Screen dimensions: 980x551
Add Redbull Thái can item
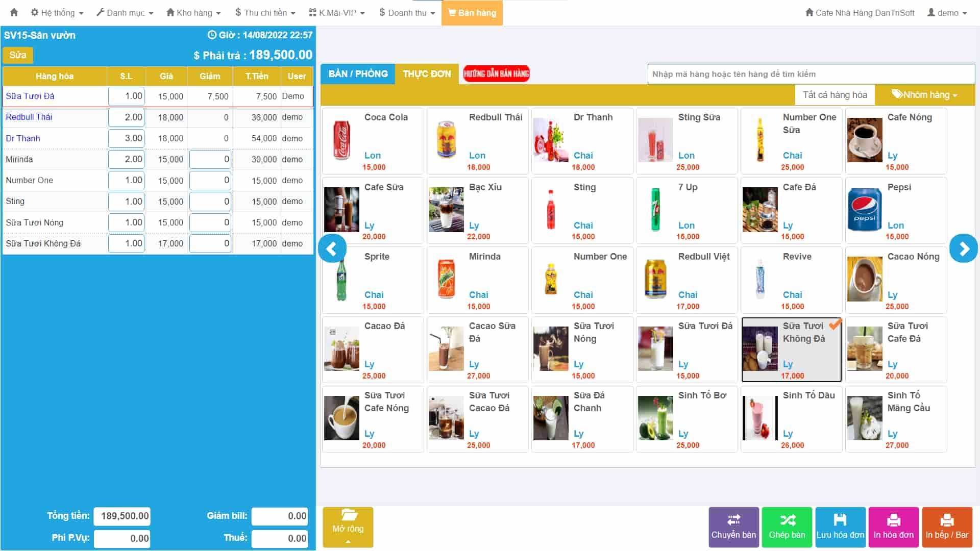(478, 141)
